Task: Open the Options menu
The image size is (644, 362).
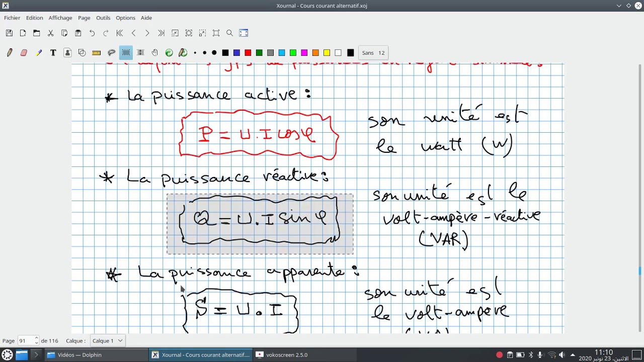Action: (125, 18)
